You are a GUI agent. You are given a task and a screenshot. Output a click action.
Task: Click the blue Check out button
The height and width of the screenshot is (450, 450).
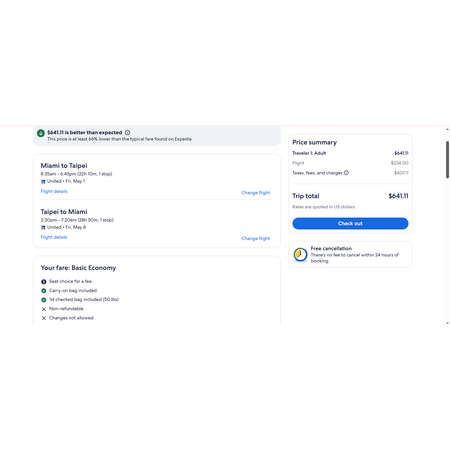point(350,223)
